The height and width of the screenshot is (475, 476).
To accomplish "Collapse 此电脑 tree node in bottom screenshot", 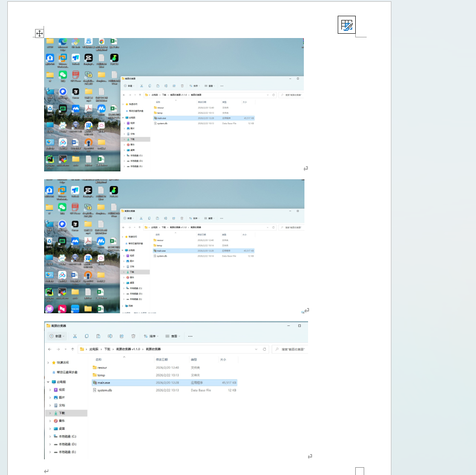I will point(48,382).
